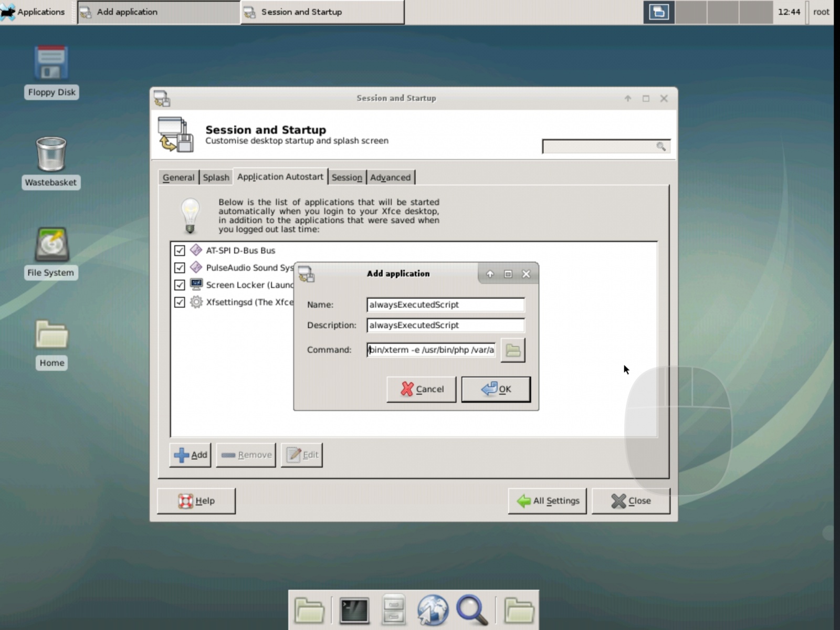Click the terminal emulator dock icon
This screenshot has height=630, width=840.
354,611
